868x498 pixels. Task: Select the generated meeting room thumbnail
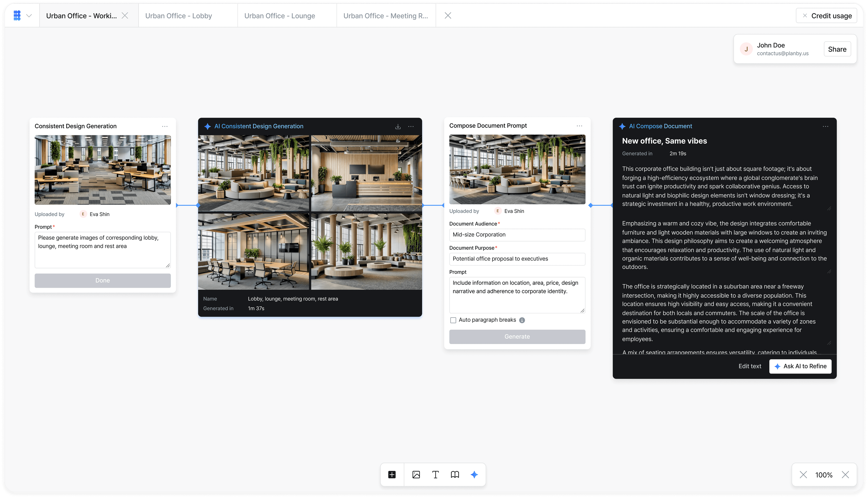253,252
